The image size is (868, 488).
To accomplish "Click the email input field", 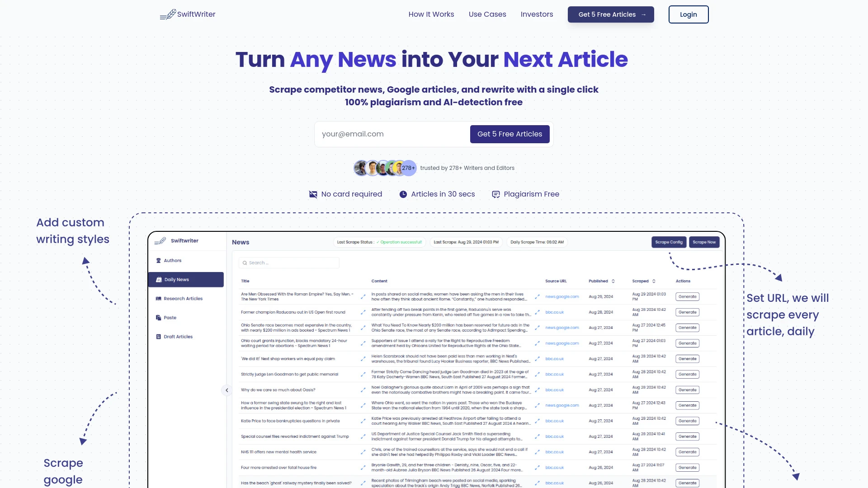I will [x=392, y=133].
